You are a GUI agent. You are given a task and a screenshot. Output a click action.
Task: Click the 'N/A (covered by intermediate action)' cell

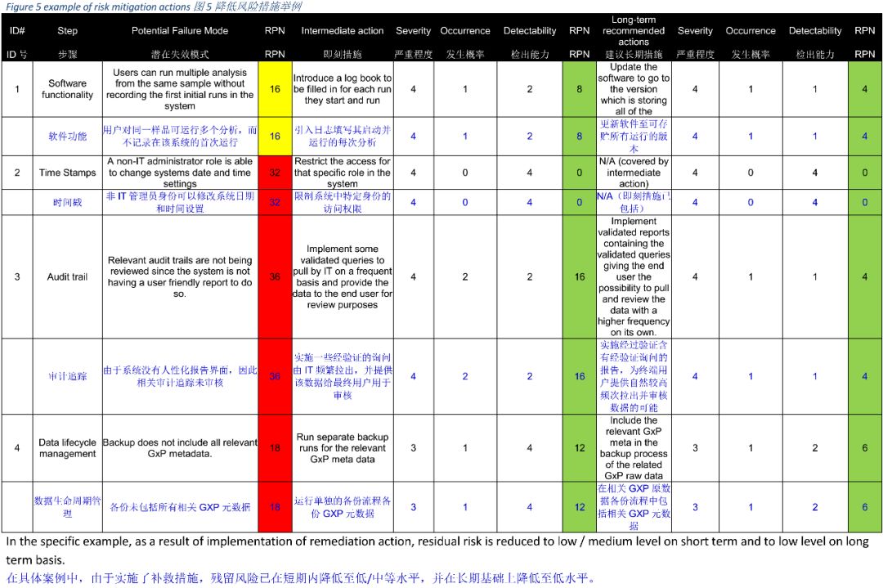point(634,173)
